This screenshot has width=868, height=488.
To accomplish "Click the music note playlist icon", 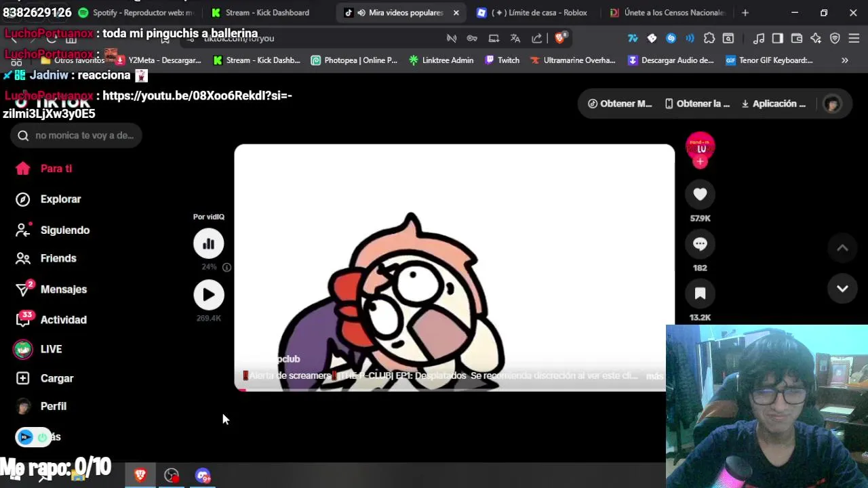I will point(759,39).
